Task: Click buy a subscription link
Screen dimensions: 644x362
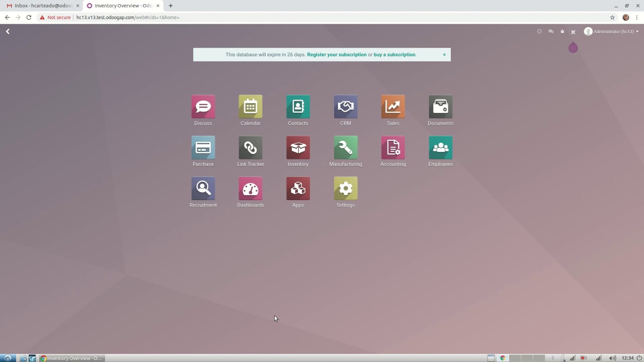Action: coord(394,55)
